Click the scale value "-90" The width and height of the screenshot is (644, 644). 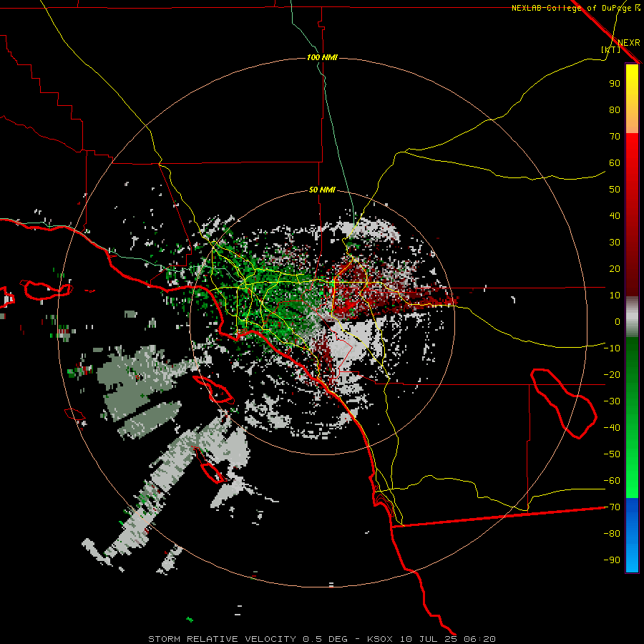pos(612,560)
